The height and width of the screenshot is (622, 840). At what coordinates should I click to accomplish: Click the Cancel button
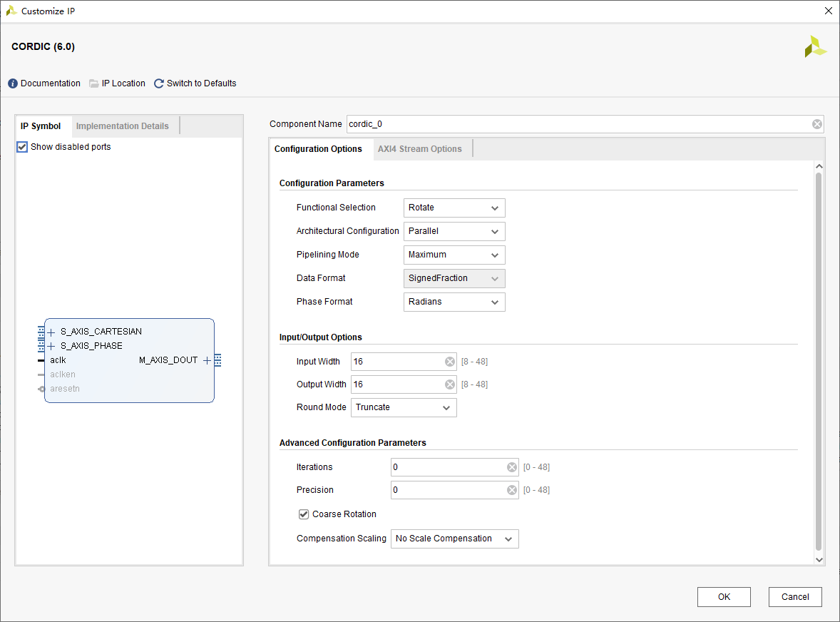(795, 597)
